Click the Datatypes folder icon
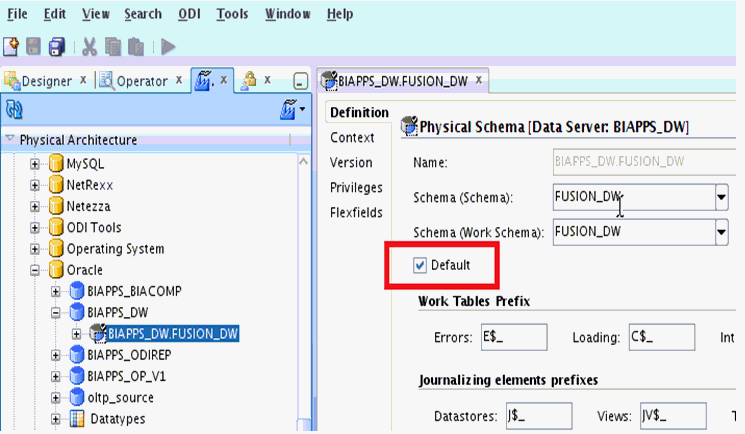 (x=76, y=418)
